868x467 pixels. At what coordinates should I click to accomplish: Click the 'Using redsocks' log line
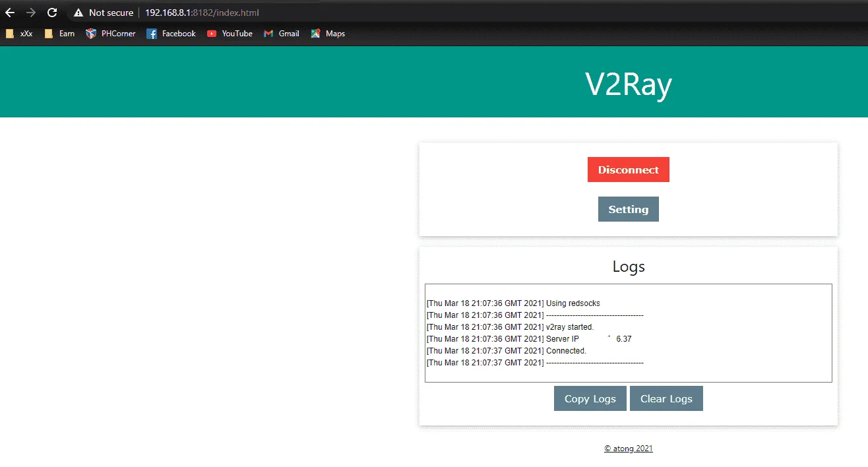[x=513, y=303]
